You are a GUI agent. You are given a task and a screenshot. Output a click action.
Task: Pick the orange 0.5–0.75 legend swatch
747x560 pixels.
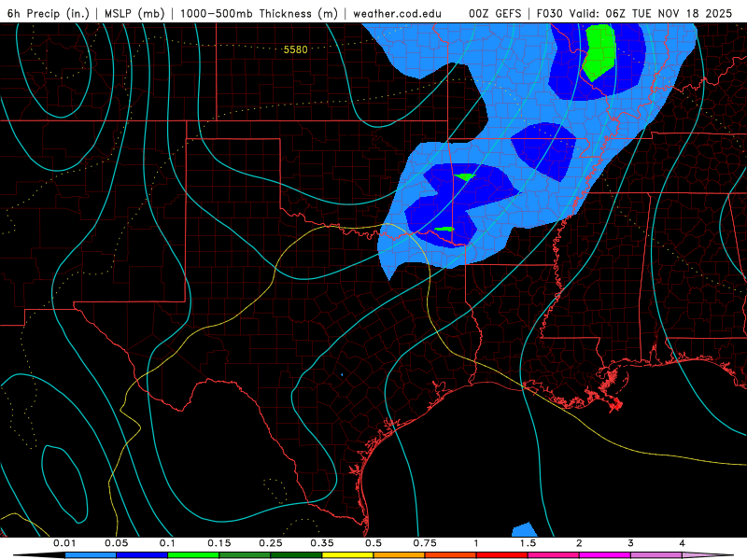pyautogui.click(x=400, y=555)
